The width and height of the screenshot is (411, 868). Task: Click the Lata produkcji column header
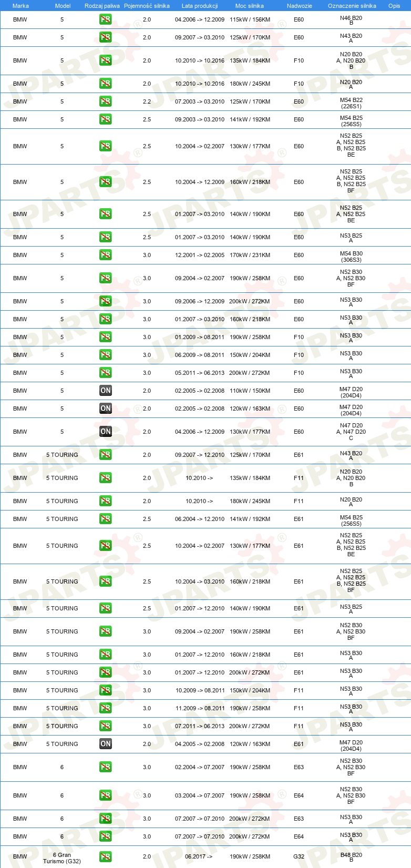[200, 6]
